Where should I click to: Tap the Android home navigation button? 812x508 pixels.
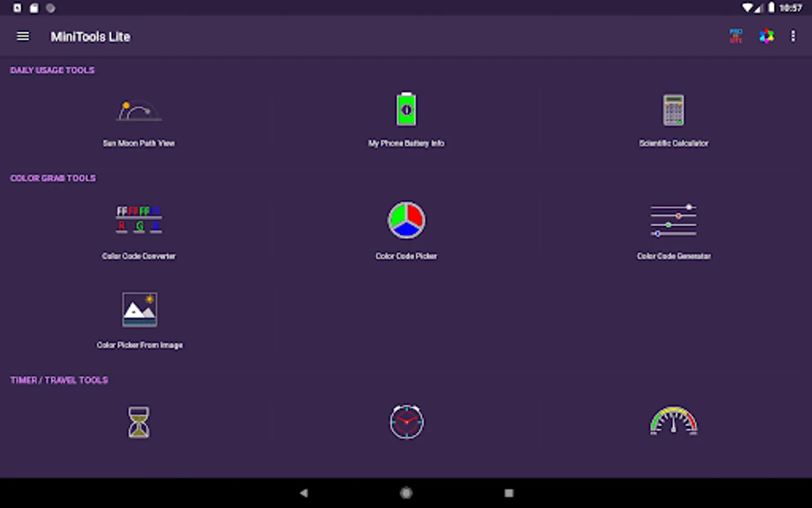click(x=406, y=493)
